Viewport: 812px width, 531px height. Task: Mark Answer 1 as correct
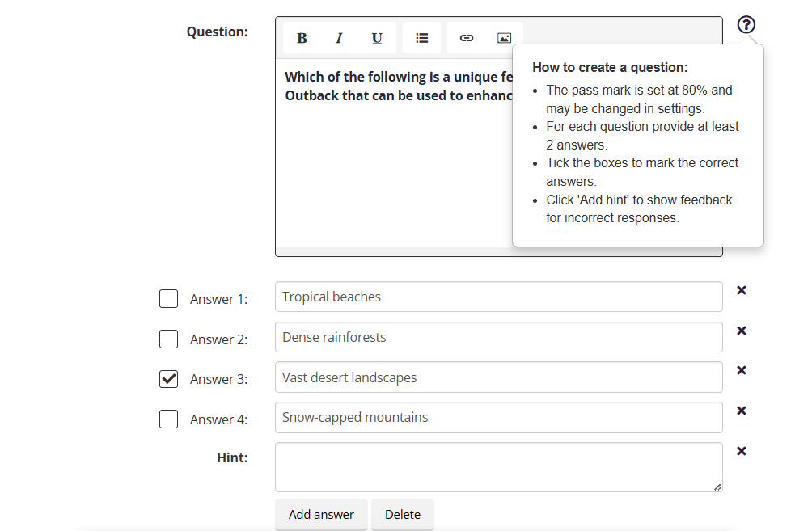(168, 299)
